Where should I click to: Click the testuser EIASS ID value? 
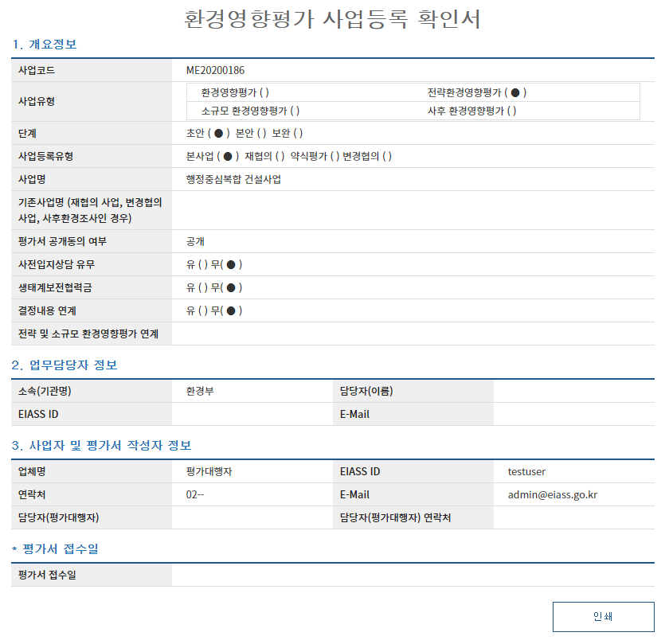pyautogui.click(x=526, y=471)
